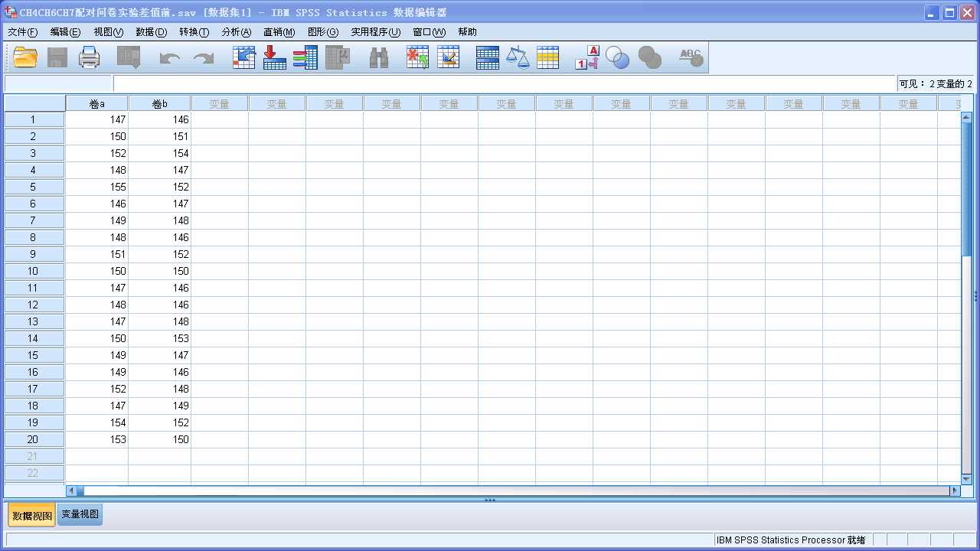The image size is (980, 551).
Task: Click the first empty 变量 column header
Action: click(220, 103)
